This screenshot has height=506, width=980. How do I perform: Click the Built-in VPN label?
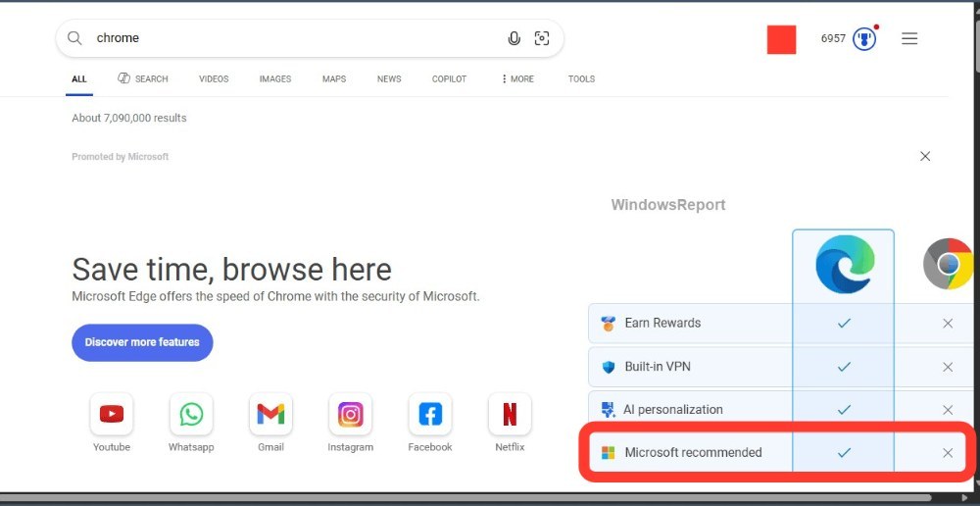658,367
